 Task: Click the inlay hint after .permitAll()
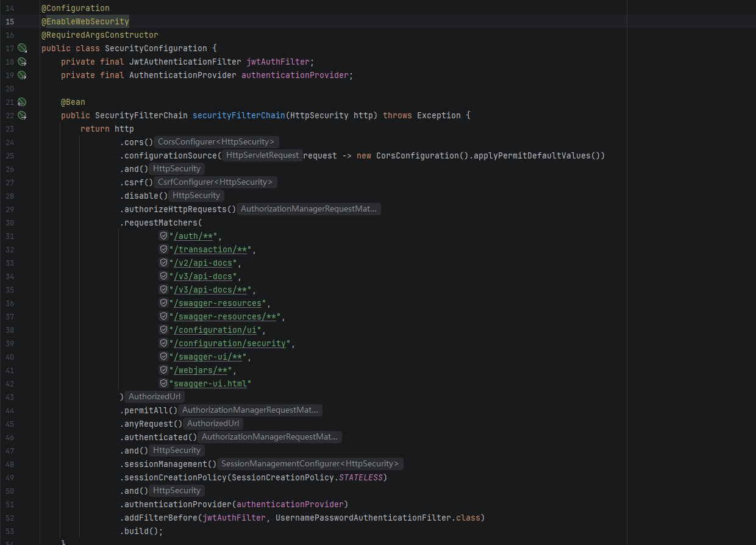(250, 410)
